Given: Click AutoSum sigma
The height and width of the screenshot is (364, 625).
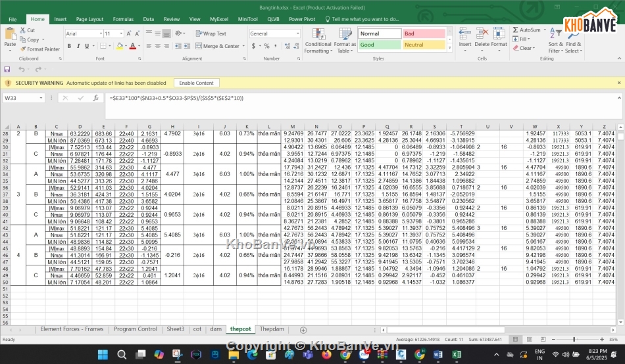Looking at the screenshot, I should pyautogui.click(x=515, y=30).
